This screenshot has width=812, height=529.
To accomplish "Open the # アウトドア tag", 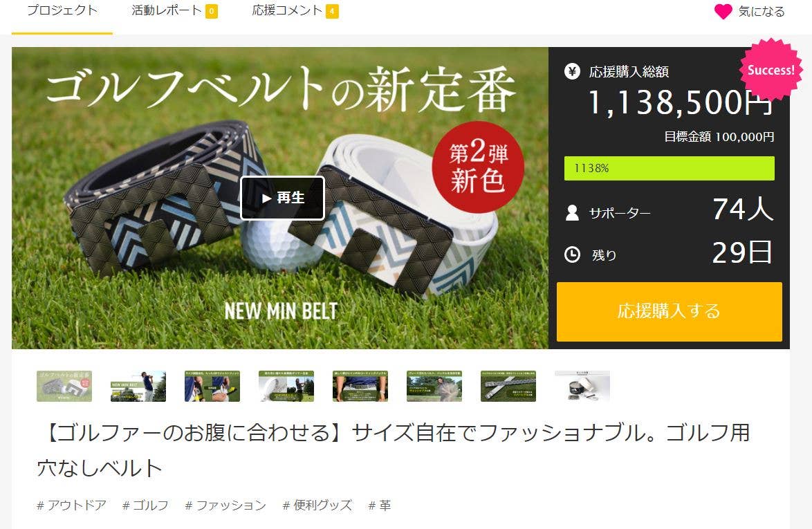I will (71, 505).
